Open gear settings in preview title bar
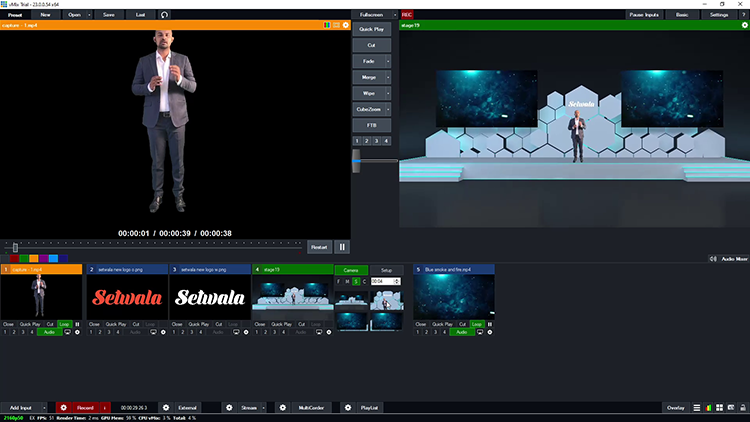Image resolution: width=750 pixels, height=422 pixels. 346,25
